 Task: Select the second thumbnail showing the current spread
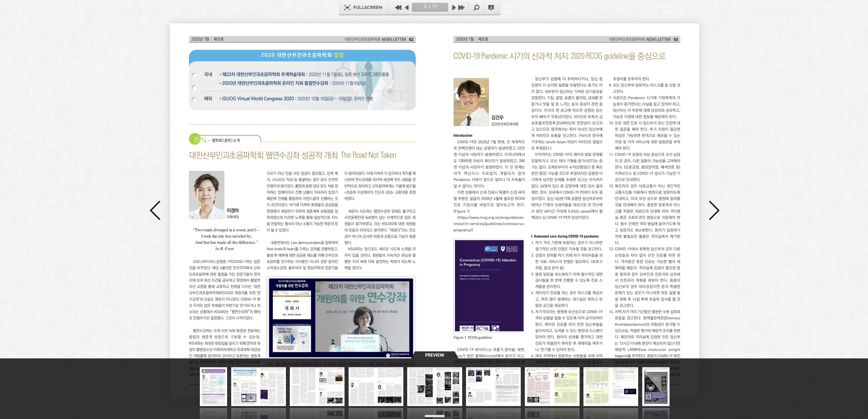(258, 386)
